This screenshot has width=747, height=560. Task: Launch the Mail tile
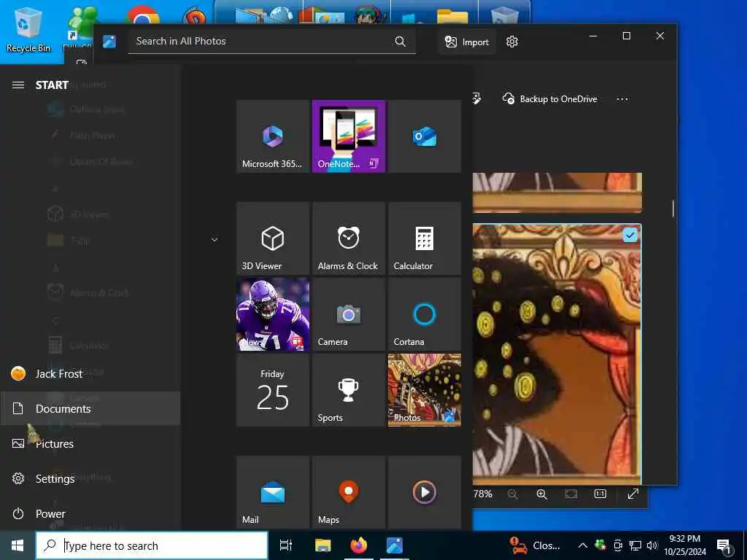tap(273, 492)
